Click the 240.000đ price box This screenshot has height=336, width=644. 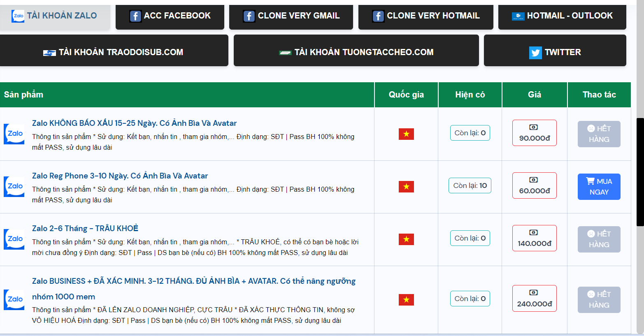click(x=535, y=299)
